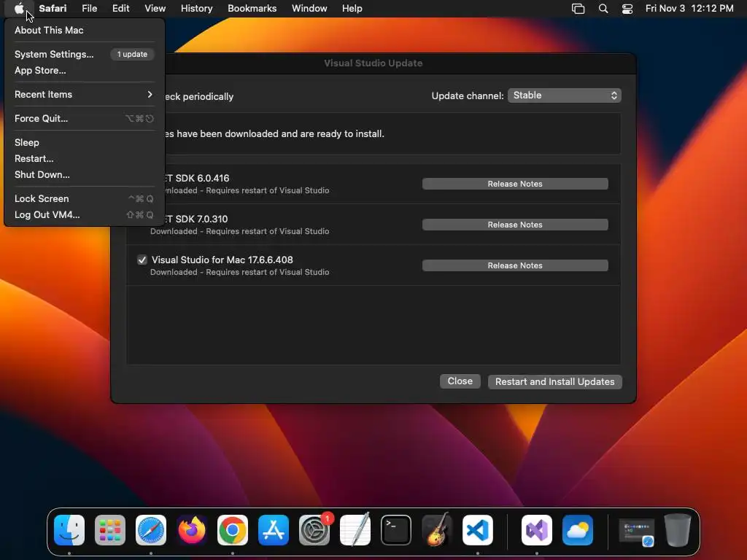Viewport: 747px width, 560px height.
Task: Open TextEdit from the Dock
Action: tap(355, 529)
